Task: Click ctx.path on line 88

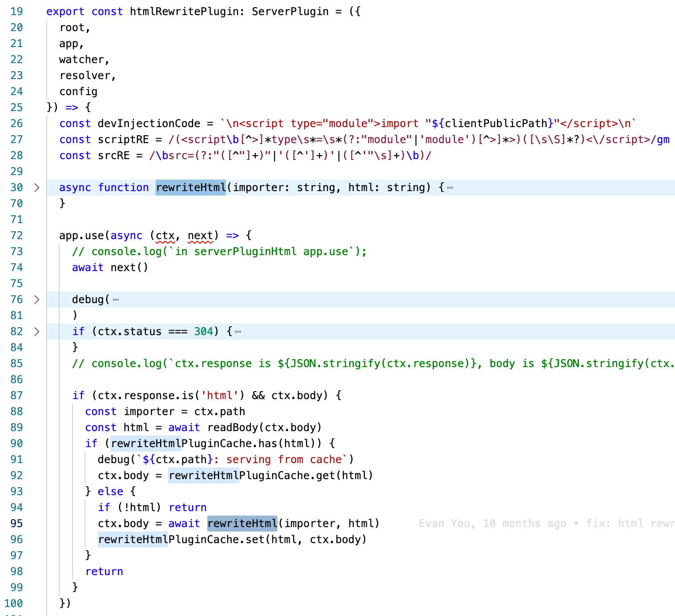Action: [220, 412]
